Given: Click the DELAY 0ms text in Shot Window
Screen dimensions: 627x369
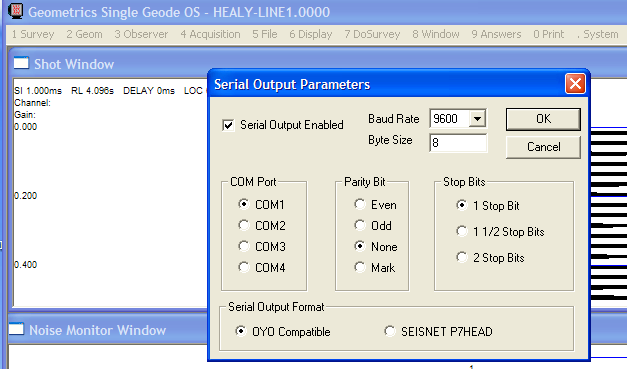Looking at the screenshot, I should click(149, 91).
